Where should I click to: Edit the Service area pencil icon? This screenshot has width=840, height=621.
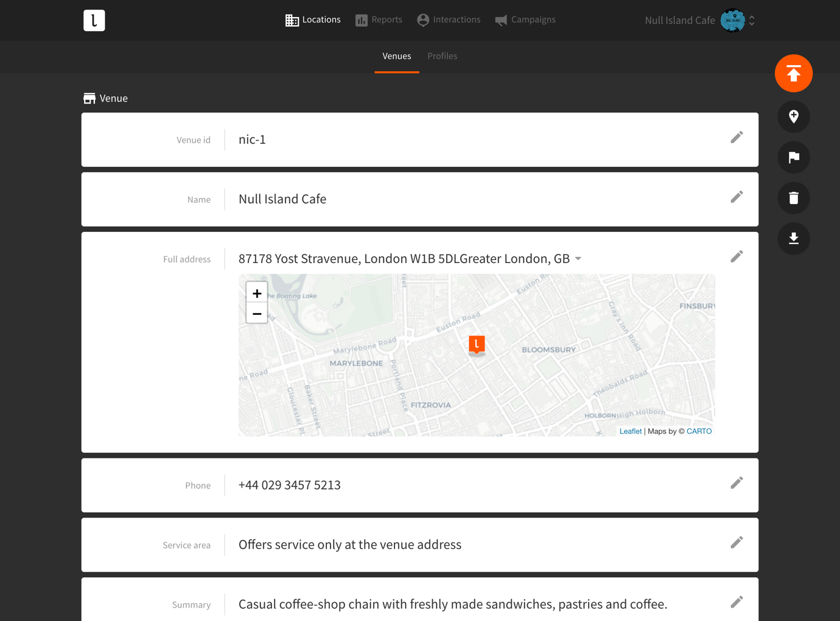tap(737, 543)
